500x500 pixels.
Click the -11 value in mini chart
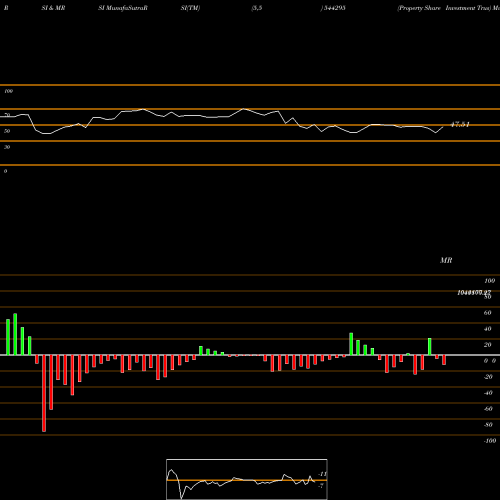point(322,474)
